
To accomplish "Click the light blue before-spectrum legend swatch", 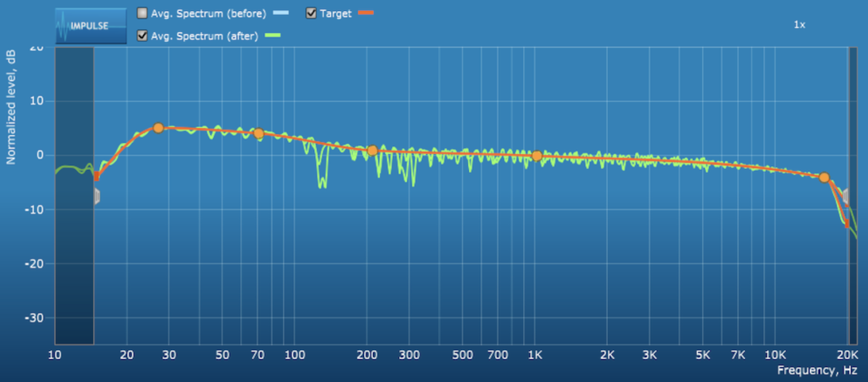I will [280, 13].
